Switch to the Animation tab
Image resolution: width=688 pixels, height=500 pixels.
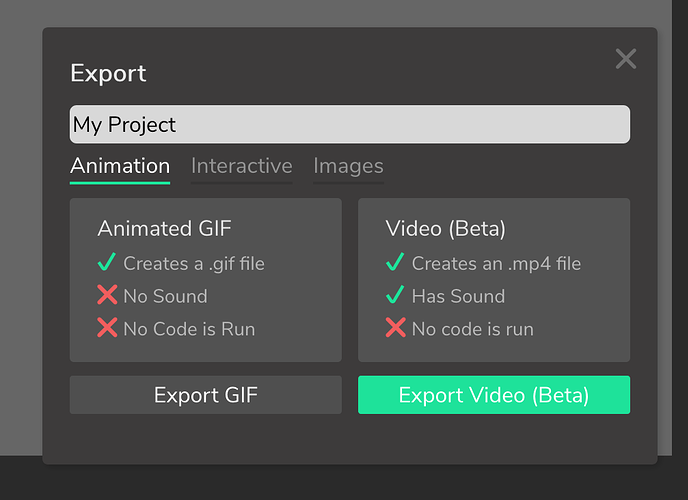click(120, 167)
